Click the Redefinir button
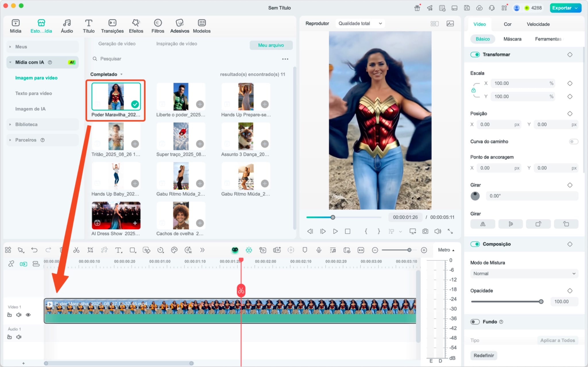 (484, 355)
